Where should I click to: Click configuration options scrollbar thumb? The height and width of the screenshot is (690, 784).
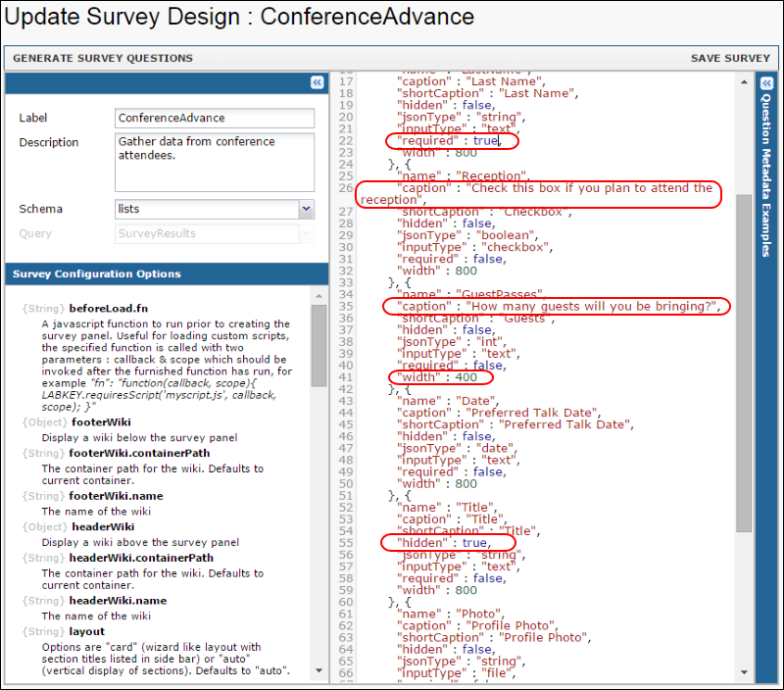(319, 346)
